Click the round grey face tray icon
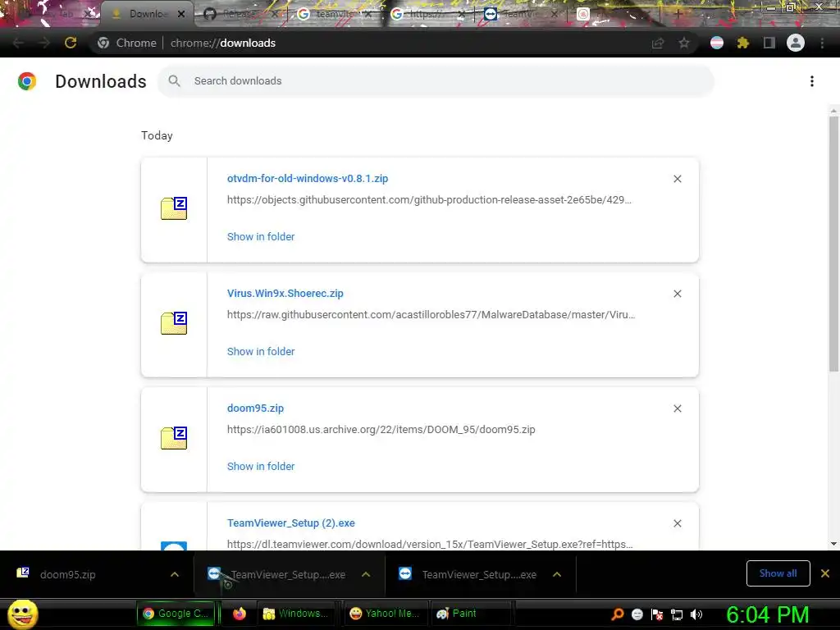Viewport: 840px width, 630px height. coord(637,614)
